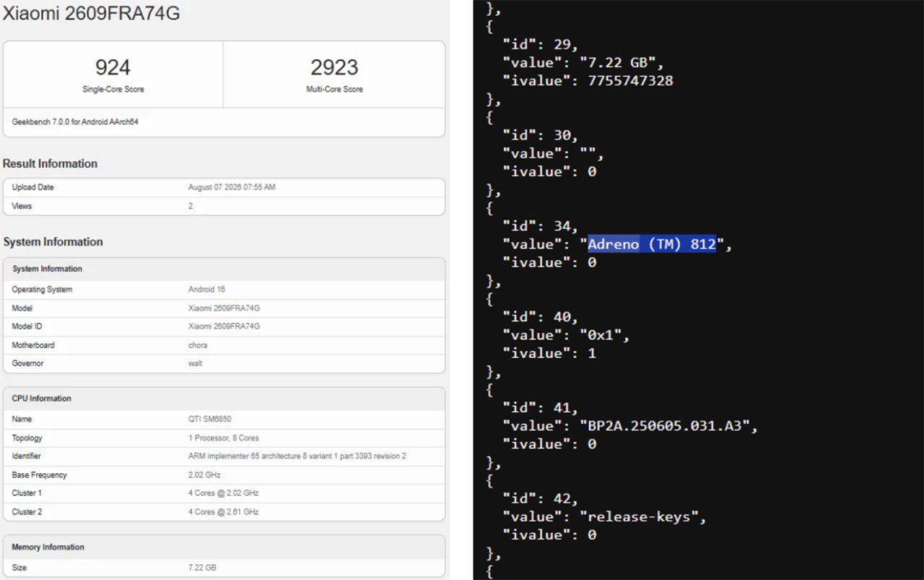Click the page title "Xiaomi 2609FRA74G"
This screenshot has width=924, height=580.
[92, 12]
